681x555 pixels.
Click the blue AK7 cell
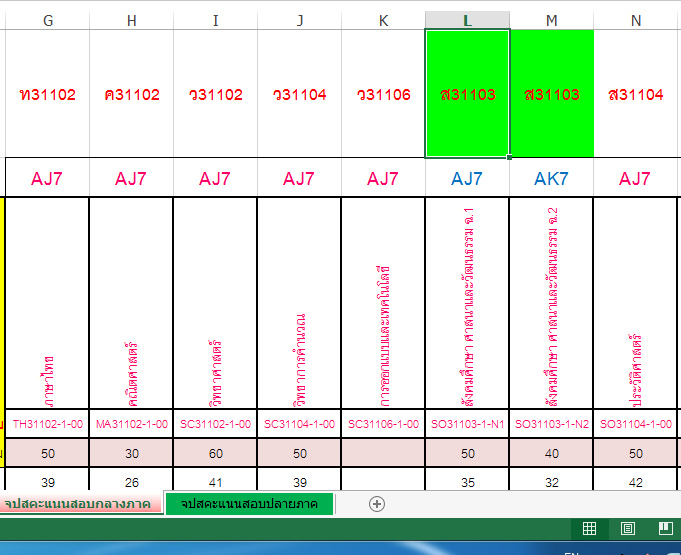[x=551, y=179]
